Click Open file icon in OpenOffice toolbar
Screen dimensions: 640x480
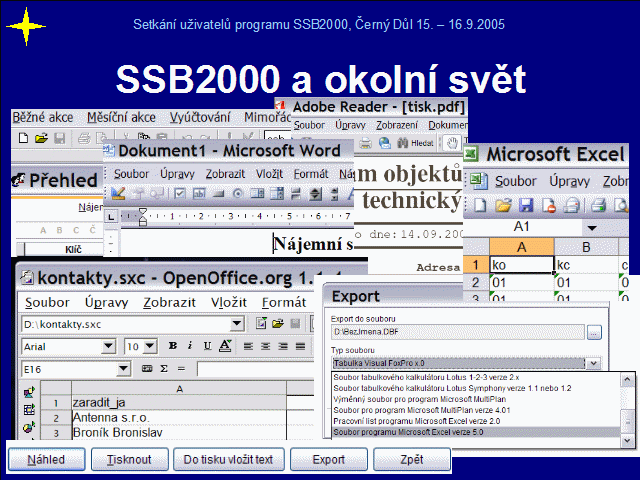click(x=278, y=324)
